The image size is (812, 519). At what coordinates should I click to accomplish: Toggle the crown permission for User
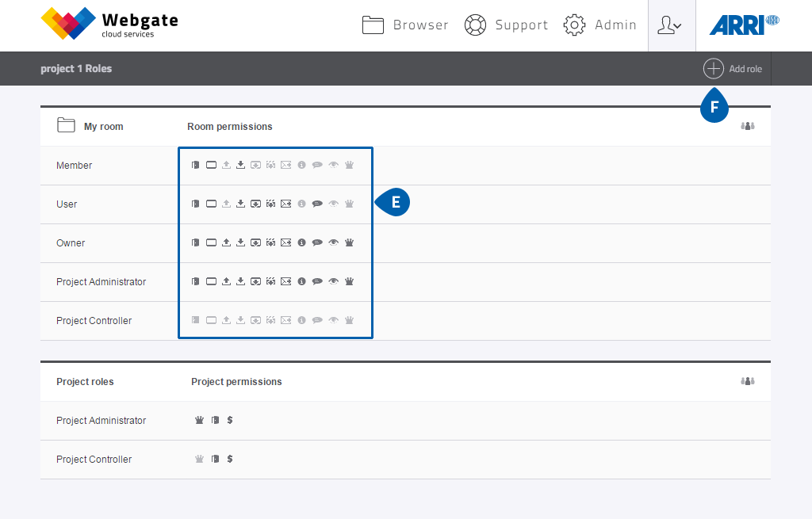point(350,204)
